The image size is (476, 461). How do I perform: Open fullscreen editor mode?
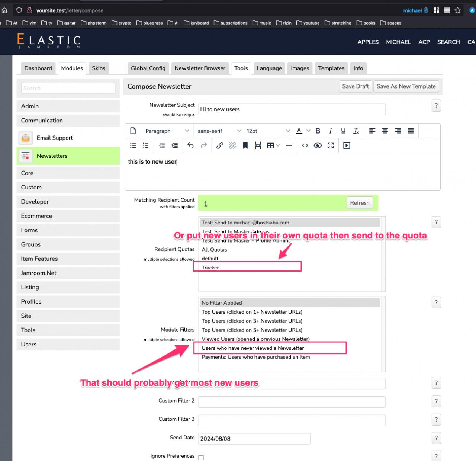pyautogui.click(x=331, y=145)
